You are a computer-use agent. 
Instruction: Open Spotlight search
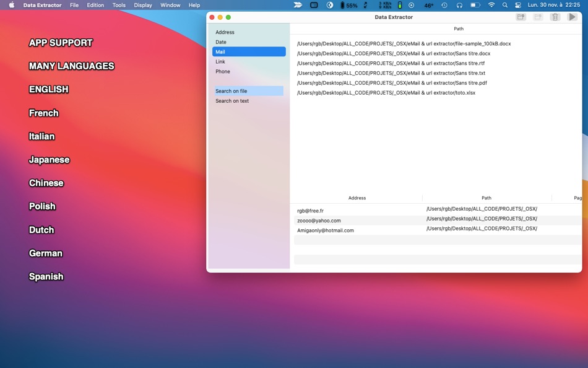(x=504, y=5)
